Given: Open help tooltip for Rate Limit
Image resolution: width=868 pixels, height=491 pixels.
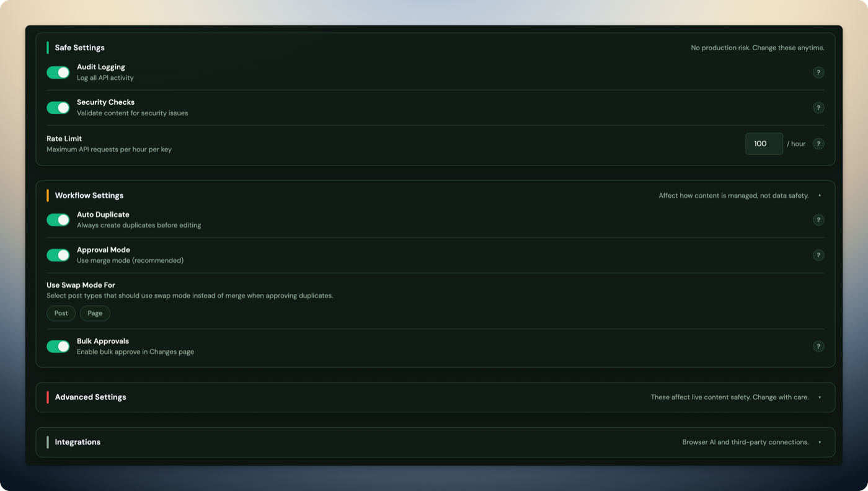Looking at the screenshot, I should click(818, 143).
